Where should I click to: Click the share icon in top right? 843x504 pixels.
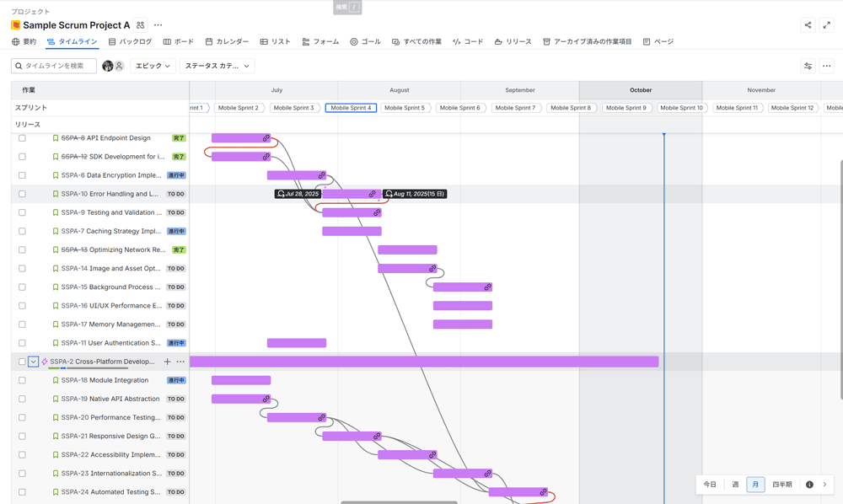tap(808, 25)
